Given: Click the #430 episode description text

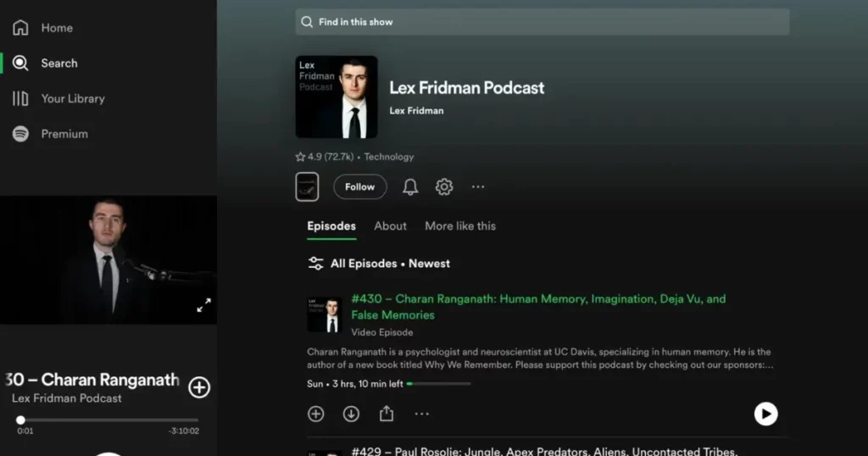Looking at the screenshot, I should point(540,358).
